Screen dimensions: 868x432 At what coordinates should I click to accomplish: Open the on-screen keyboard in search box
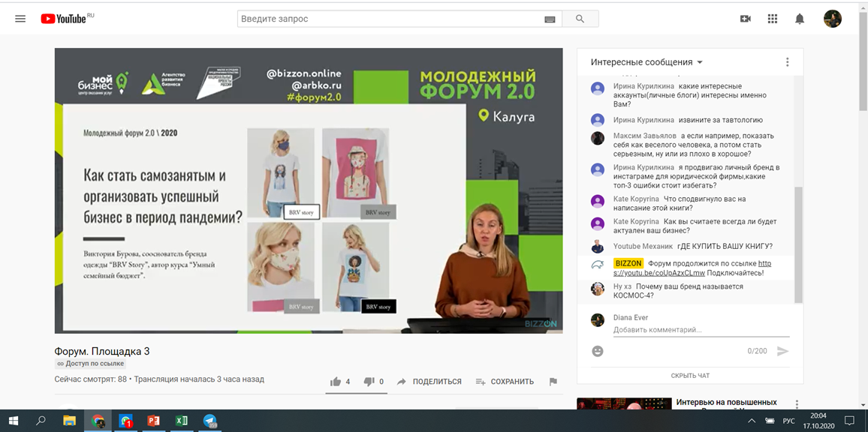point(550,19)
